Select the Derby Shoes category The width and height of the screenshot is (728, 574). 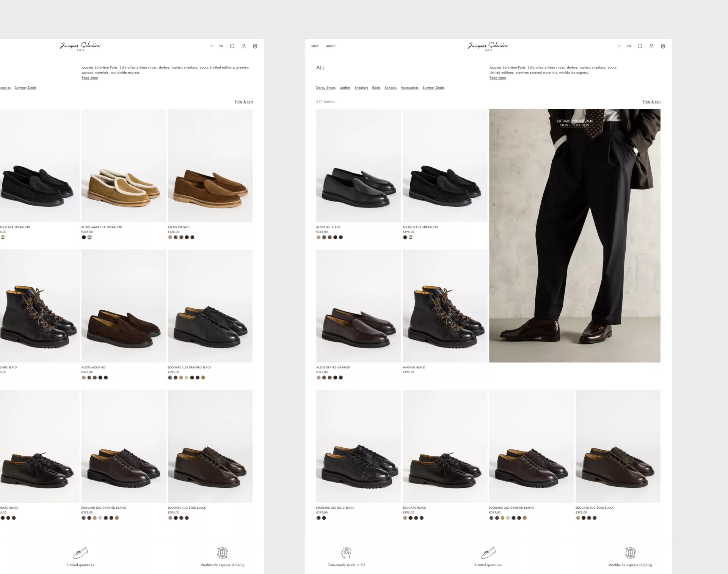326,88
